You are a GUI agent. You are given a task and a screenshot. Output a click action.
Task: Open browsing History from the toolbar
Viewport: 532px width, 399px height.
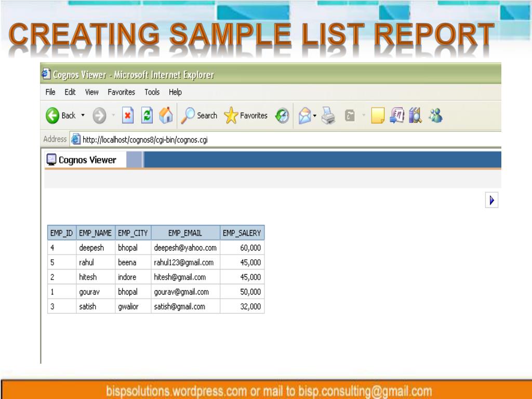[282, 116]
